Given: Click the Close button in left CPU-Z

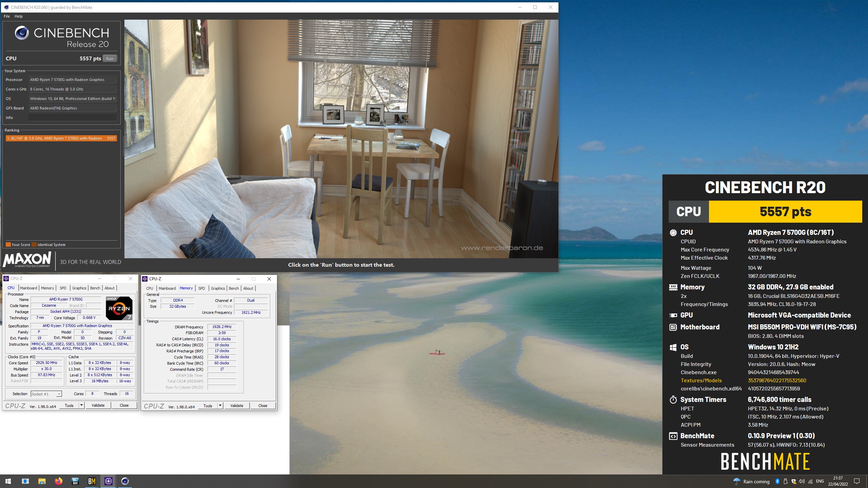Looking at the screenshot, I should [124, 405].
